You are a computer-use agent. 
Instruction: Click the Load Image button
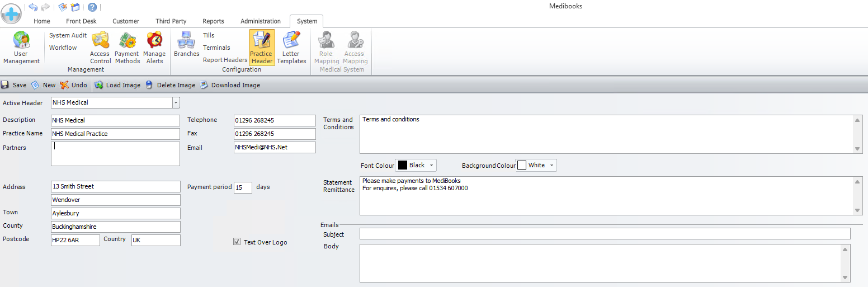coord(117,85)
